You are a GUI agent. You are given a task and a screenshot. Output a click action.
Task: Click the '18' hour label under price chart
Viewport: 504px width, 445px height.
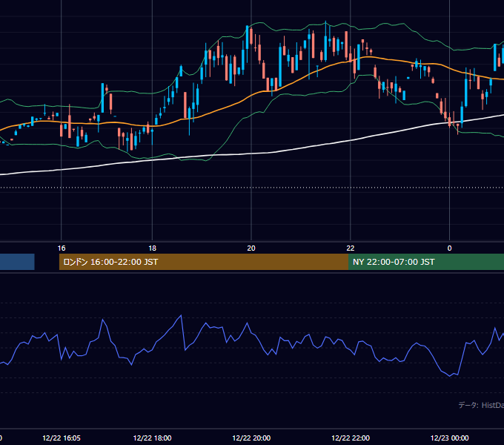coord(153,248)
